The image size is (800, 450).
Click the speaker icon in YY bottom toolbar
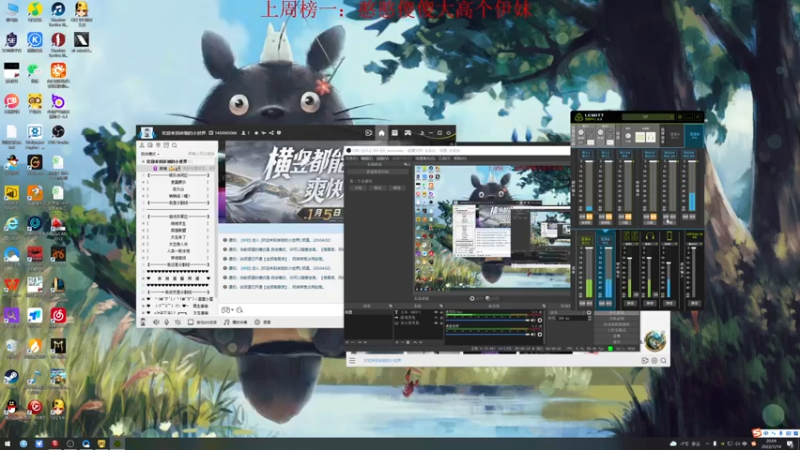coord(156,322)
